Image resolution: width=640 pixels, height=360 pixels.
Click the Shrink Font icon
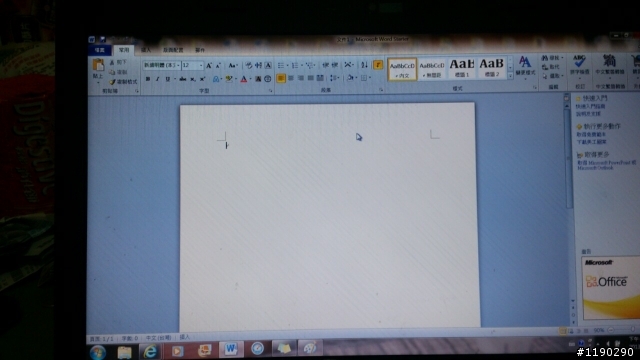click(x=218, y=65)
